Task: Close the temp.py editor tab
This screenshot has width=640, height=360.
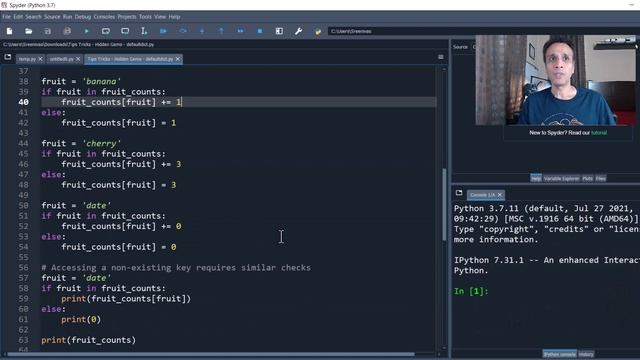Action: tap(40, 59)
